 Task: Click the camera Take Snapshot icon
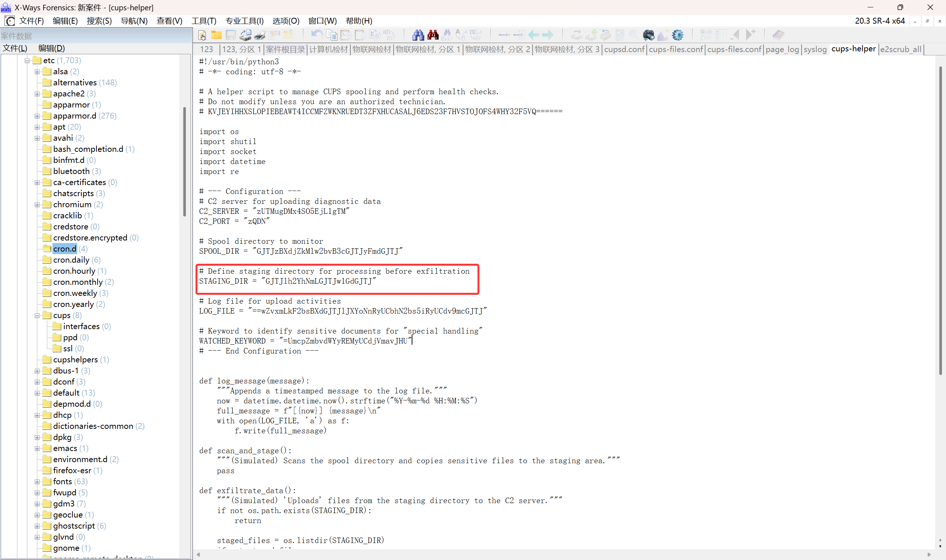[649, 35]
